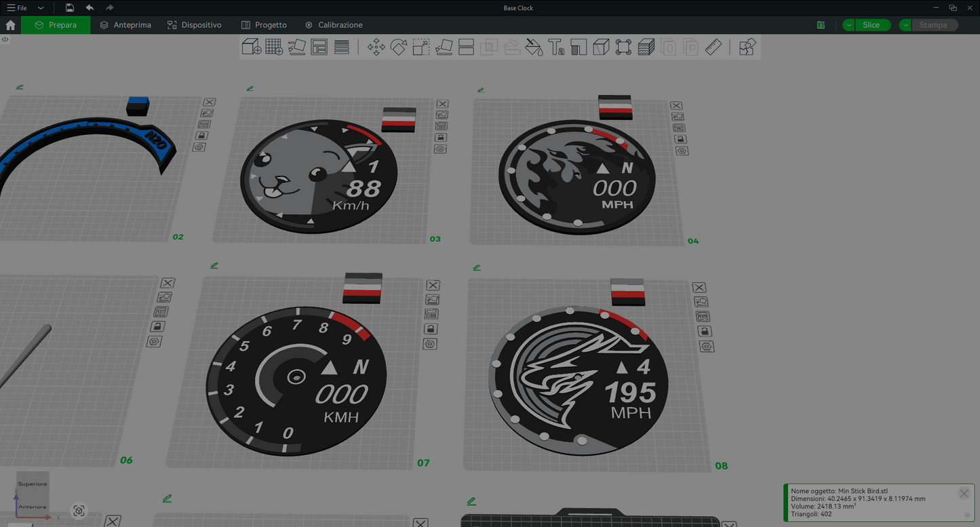This screenshot has height=527, width=980.
Task: Click the Auto orient toolbar icon
Action: coord(296,47)
